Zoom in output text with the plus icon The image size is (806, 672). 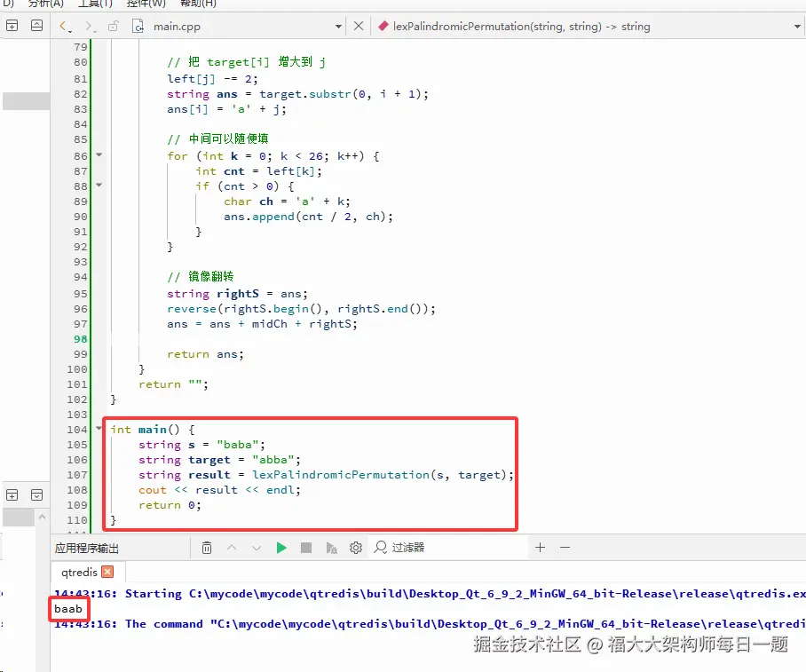[x=540, y=548]
